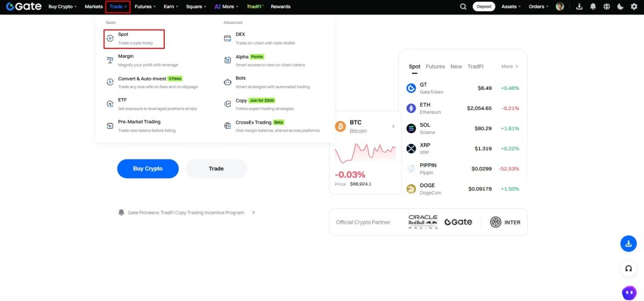
Task: Click the PIPPIN coin icon
Action: click(x=411, y=169)
